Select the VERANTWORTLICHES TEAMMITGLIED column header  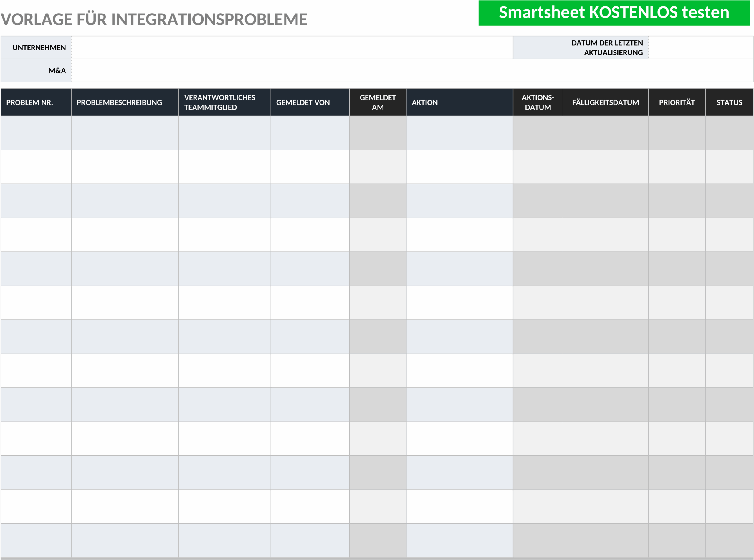225,102
